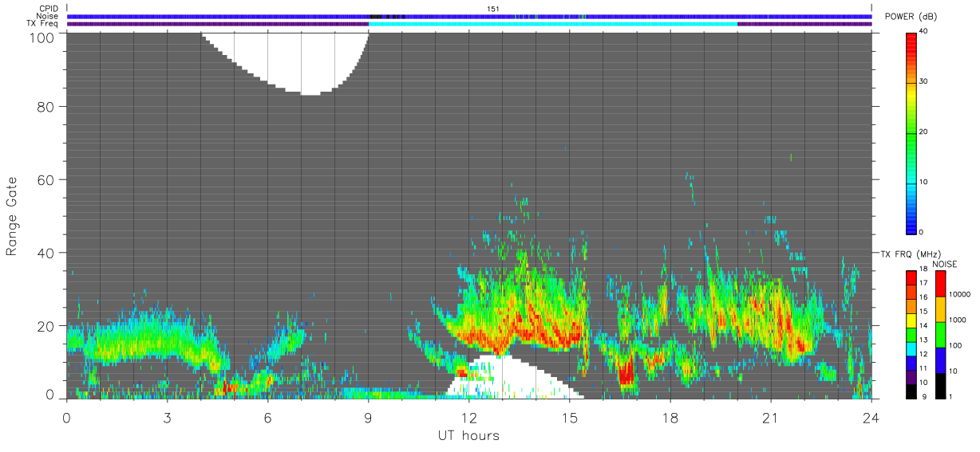Pick the purple 10–11 MHz swatch in TX FRQ legend
Viewport: 980px width, 452px height.
click(911, 376)
